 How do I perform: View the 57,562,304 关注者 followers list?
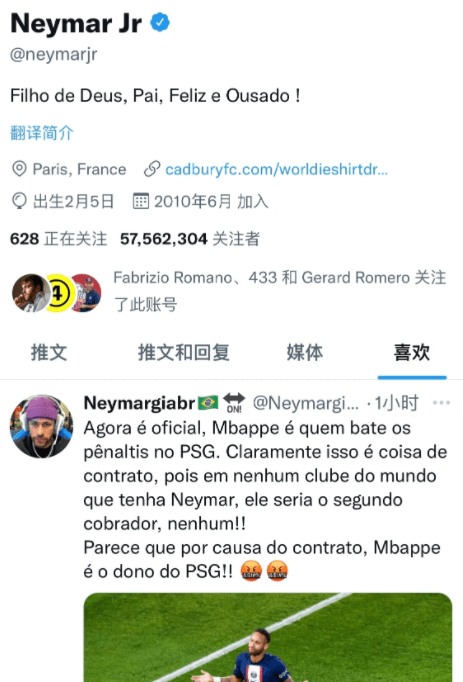[190, 239]
